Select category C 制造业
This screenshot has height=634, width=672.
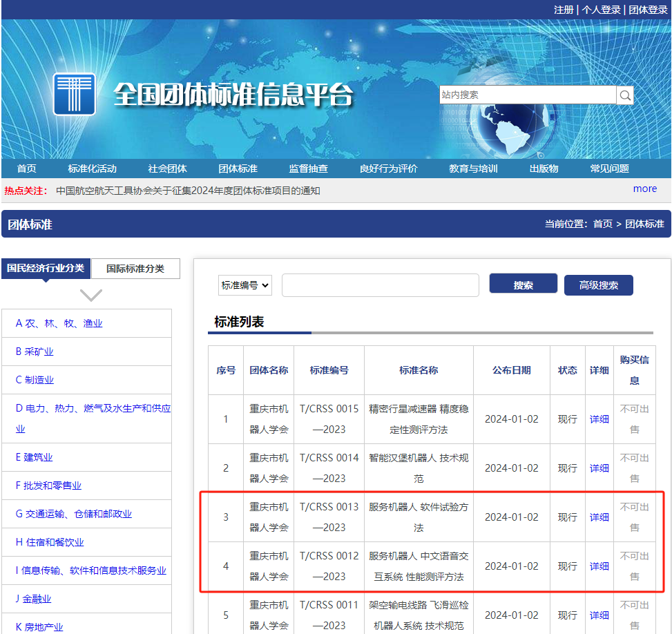35,380
